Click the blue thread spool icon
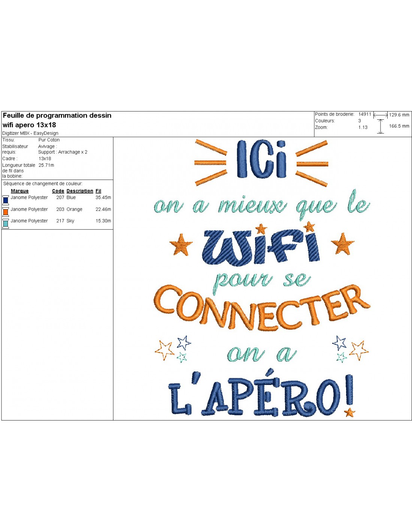Screen dimensions: 412x532 point(6,200)
